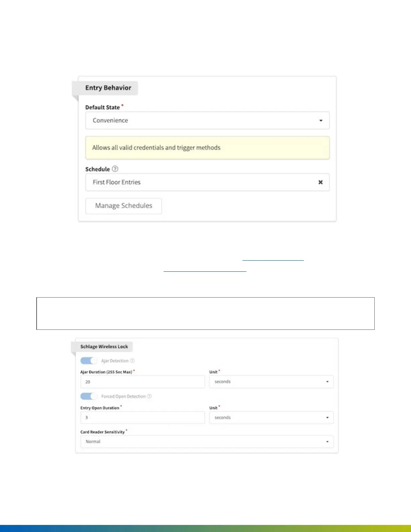This screenshot has width=411, height=532.
Task: Click the Schedule field showing First Floor Entries
Action: point(201,182)
